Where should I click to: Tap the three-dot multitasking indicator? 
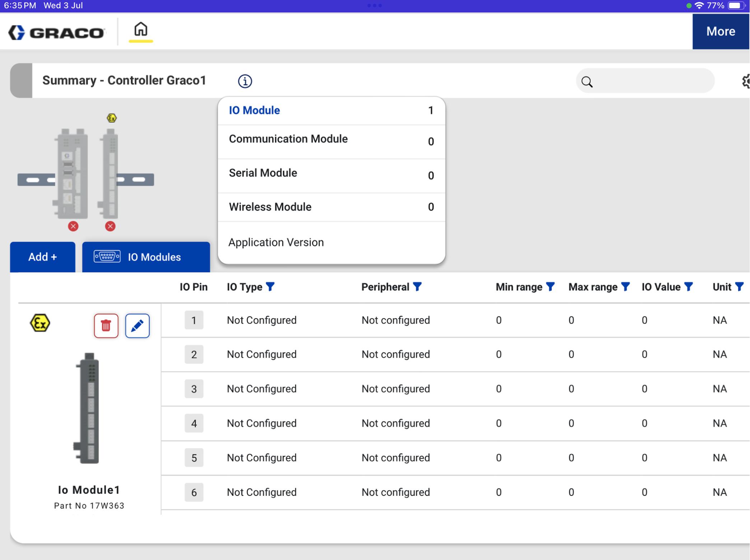375,5
